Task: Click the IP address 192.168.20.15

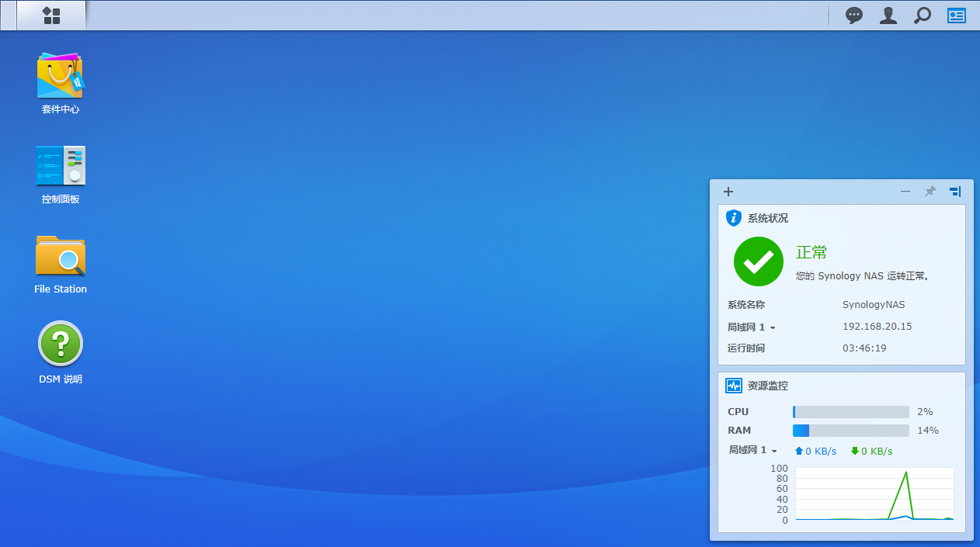Action: [877, 327]
